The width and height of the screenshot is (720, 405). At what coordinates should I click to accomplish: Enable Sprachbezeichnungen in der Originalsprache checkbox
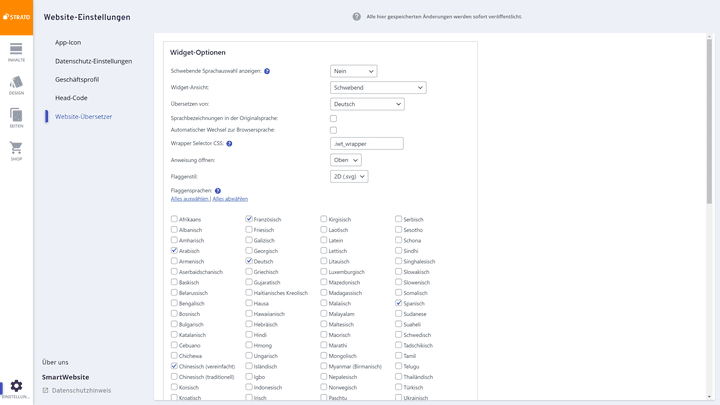point(334,119)
